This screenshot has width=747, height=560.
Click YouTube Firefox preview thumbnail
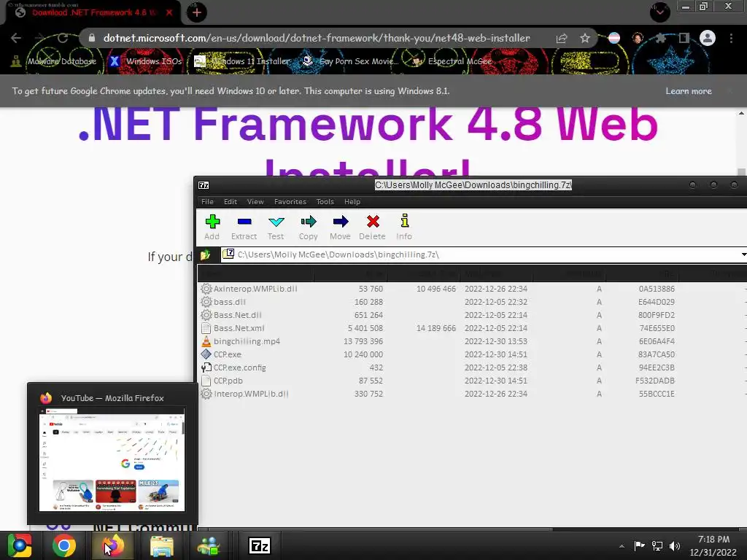pos(112,460)
